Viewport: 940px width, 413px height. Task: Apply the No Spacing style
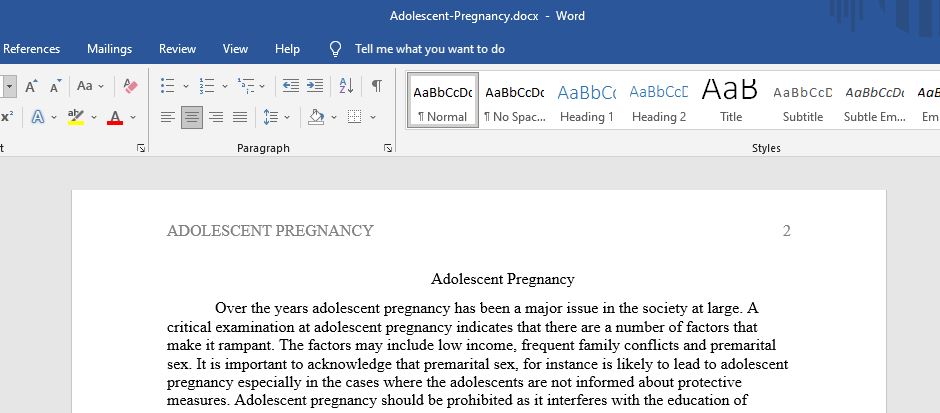(x=514, y=101)
